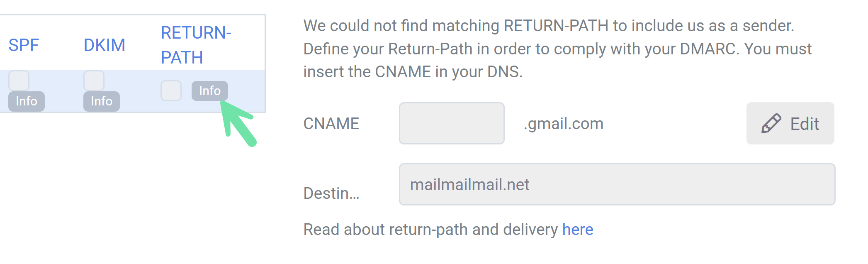Image resolution: width=868 pixels, height=264 pixels.
Task: Select the RETURN-PATH column header
Action: (196, 45)
